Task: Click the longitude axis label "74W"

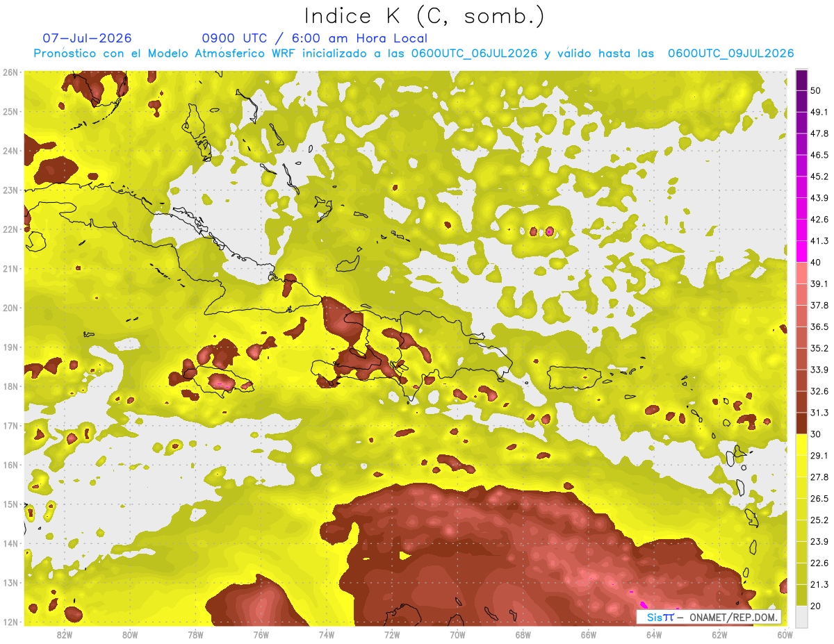Action: click(327, 635)
